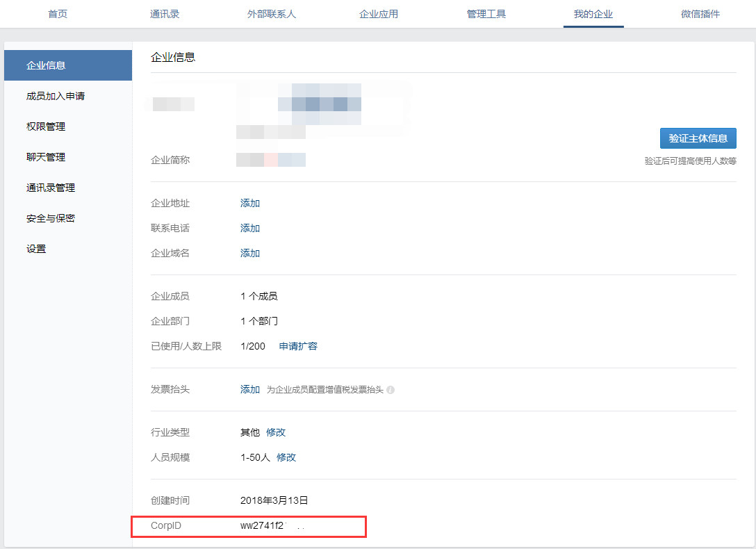This screenshot has height=549, width=756.
Task: Open 成员加入申请 in the sidebar
Action: (56, 96)
